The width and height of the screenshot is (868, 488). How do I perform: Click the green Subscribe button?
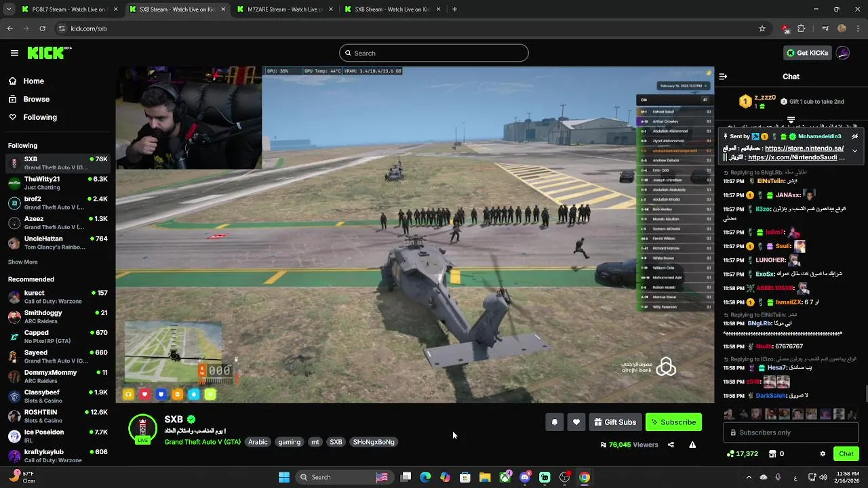pos(673,422)
